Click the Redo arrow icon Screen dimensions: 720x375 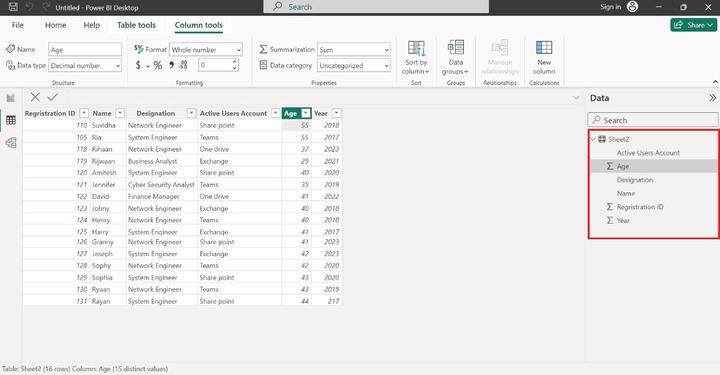46,7
